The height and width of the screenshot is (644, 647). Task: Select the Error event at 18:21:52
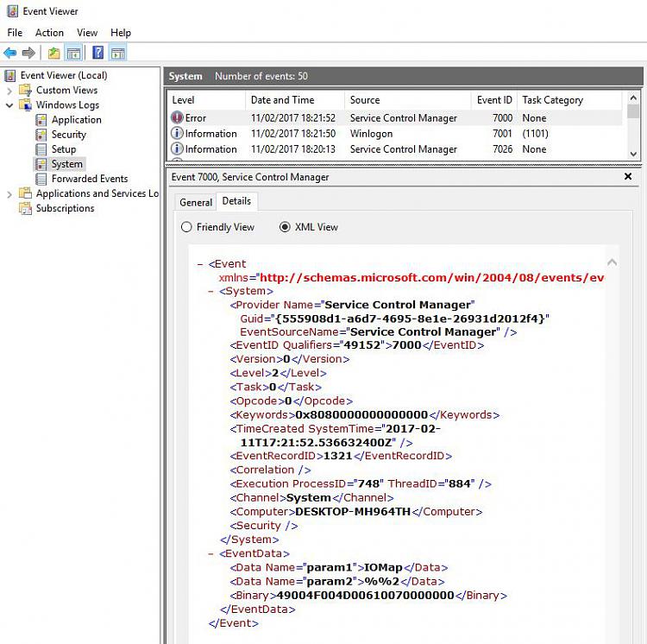395,117
